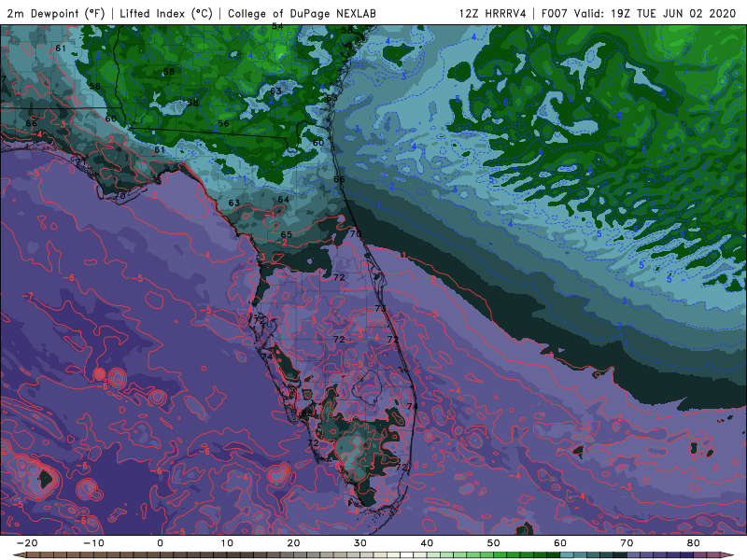Click the right arrow end of the colorbar
This screenshot has width=747, height=560.
point(727,555)
